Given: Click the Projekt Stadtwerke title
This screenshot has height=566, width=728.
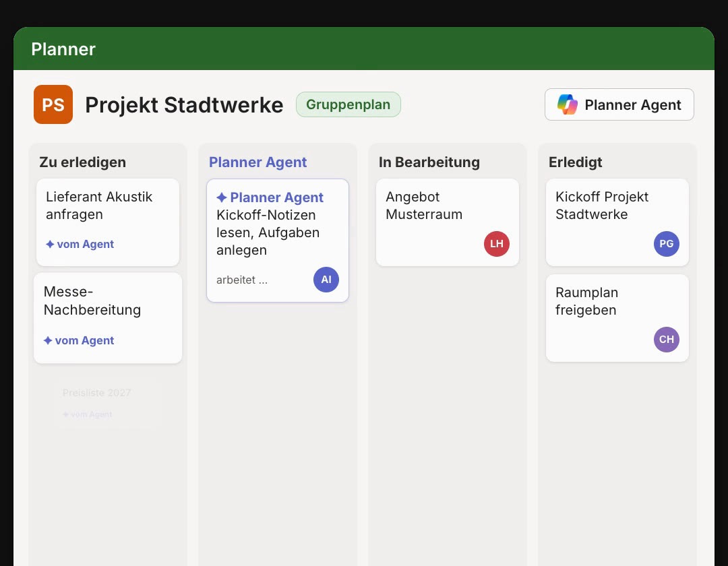Looking at the screenshot, I should [x=184, y=105].
